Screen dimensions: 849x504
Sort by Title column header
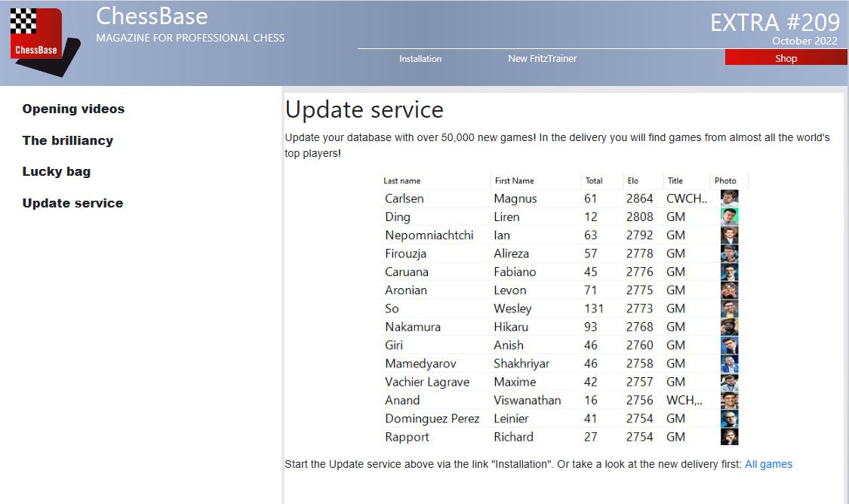(x=675, y=181)
